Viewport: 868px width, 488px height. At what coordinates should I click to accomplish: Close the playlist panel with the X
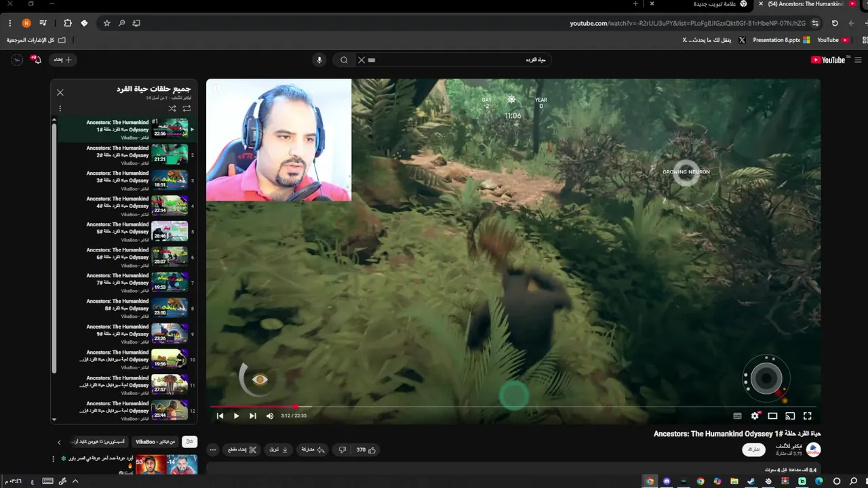point(60,92)
